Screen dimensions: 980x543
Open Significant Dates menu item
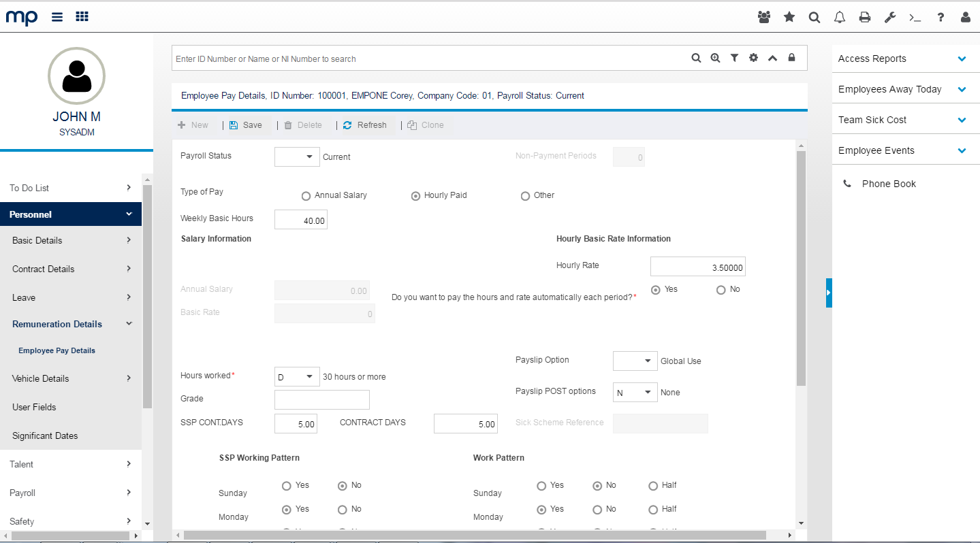pos(71,435)
